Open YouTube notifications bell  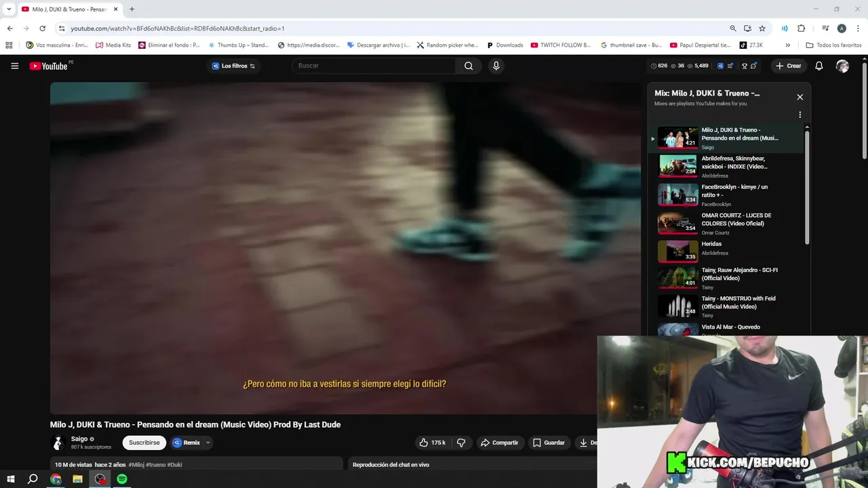[x=819, y=66]
